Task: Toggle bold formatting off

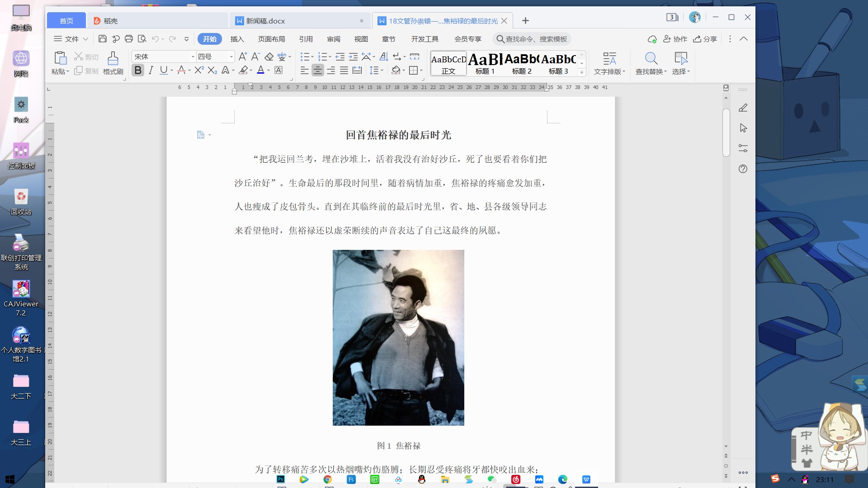Action: pos(138,70)
